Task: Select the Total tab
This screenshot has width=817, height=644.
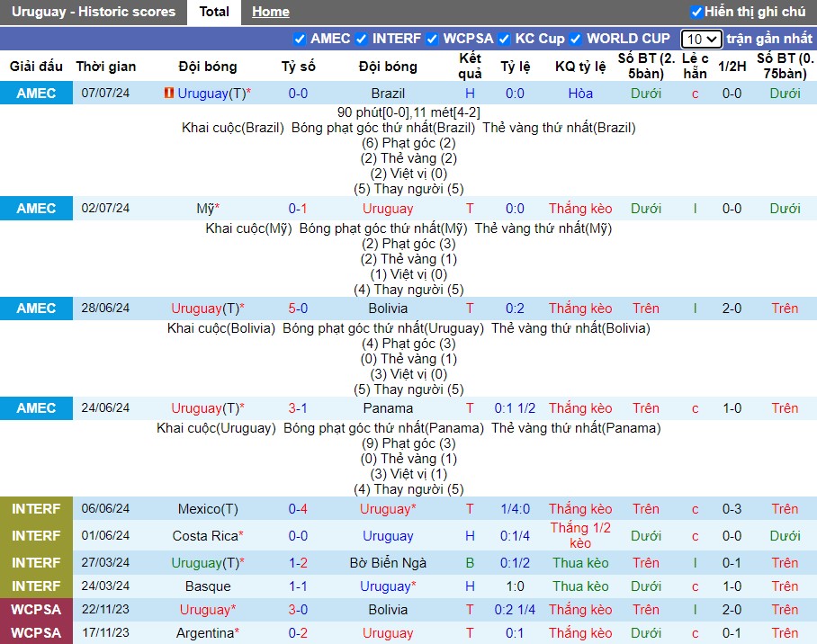Action: 214,12
